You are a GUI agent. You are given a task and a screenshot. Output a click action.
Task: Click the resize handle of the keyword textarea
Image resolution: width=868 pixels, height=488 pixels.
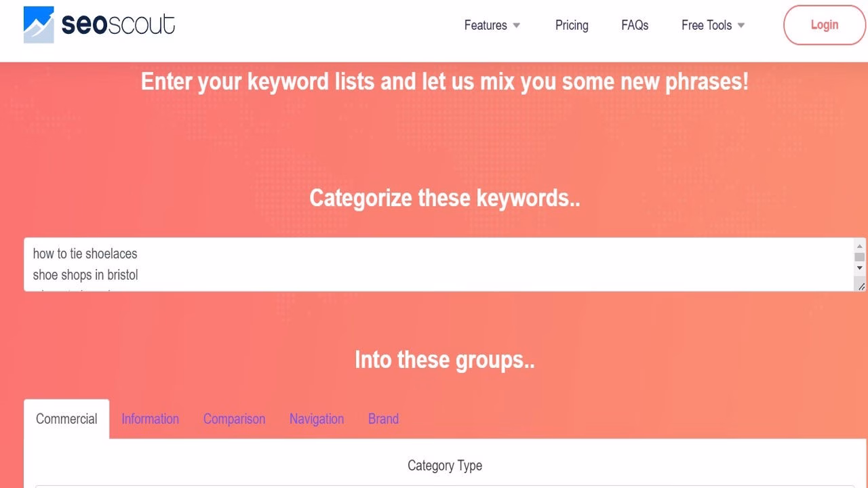(860, 286)
